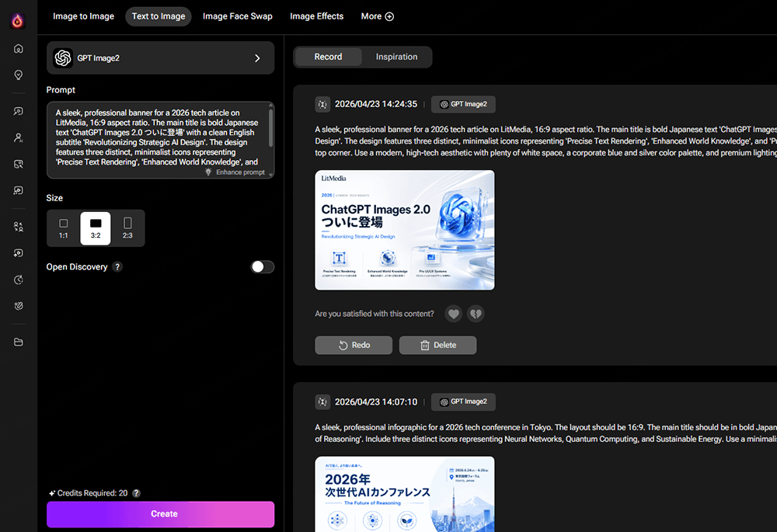Open the folder icon in sidebar

[x=19, y=342]
